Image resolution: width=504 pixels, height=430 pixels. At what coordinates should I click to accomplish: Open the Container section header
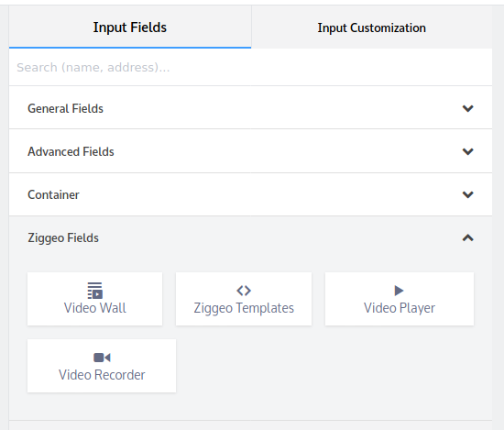(250, 194)
